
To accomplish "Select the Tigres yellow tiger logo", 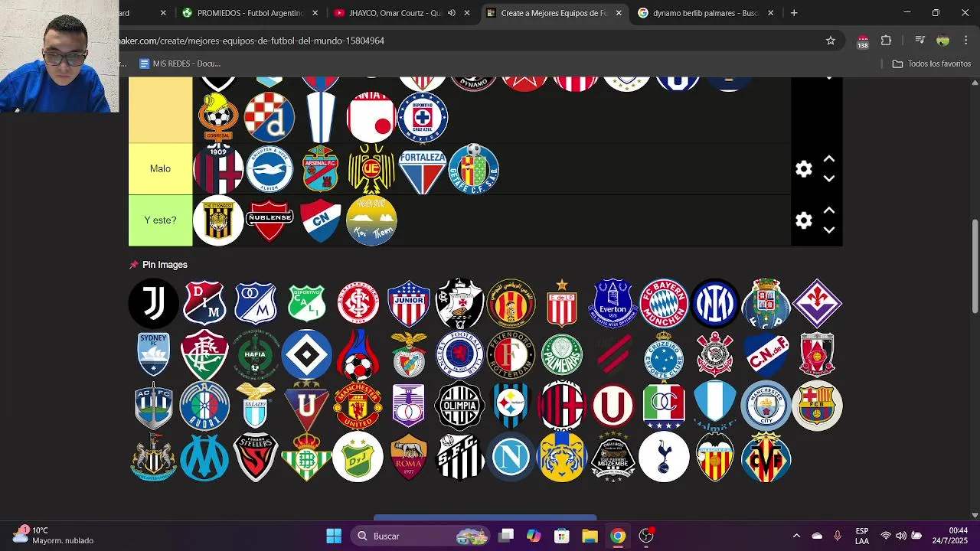I will pos(562,457).
